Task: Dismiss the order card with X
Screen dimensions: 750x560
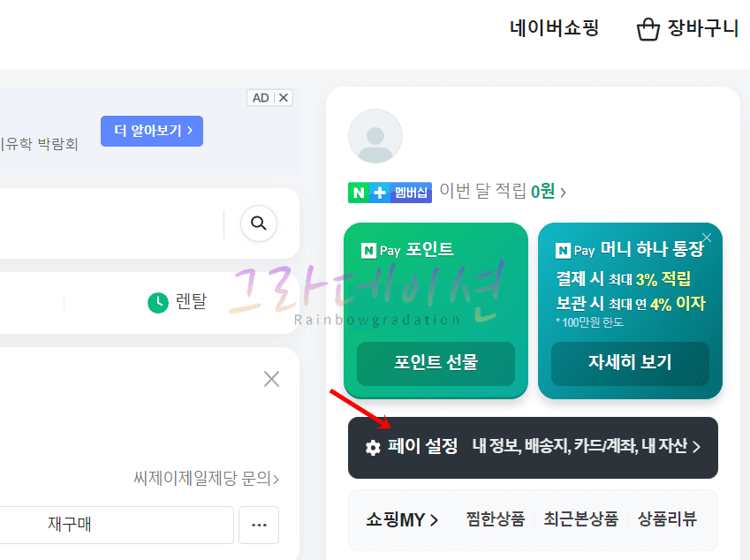Action: tap(271, 379)
